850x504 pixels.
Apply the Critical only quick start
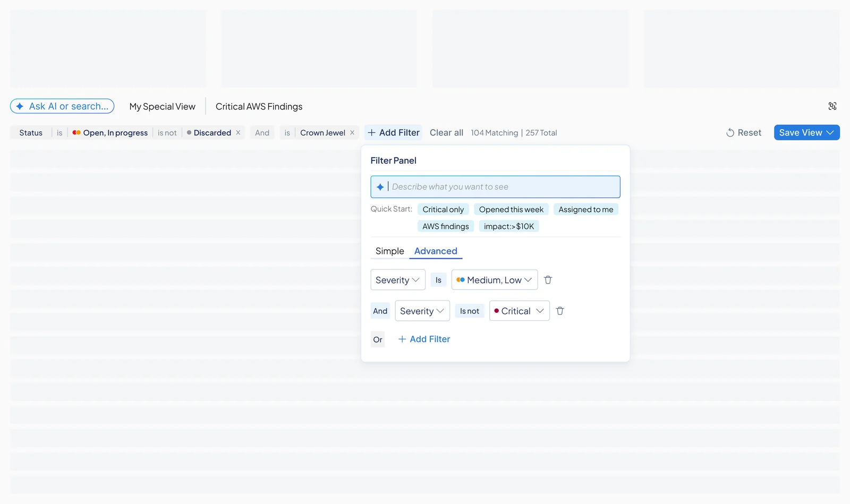[x=443, y=210]
